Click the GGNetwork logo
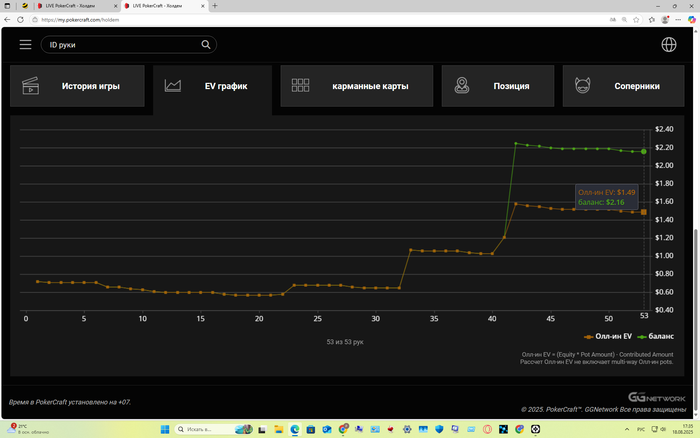The image size is (700, 438). click(656, 397)
